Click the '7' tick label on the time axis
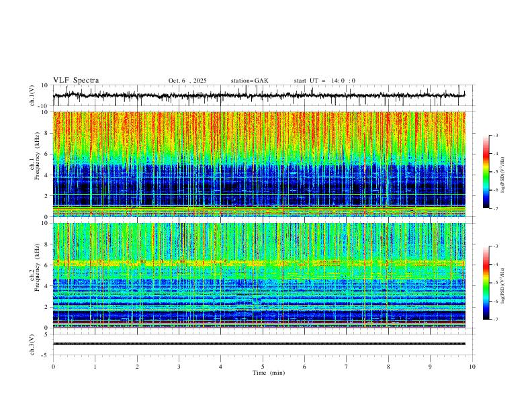The image size is (532, 411). click(347, 367)
